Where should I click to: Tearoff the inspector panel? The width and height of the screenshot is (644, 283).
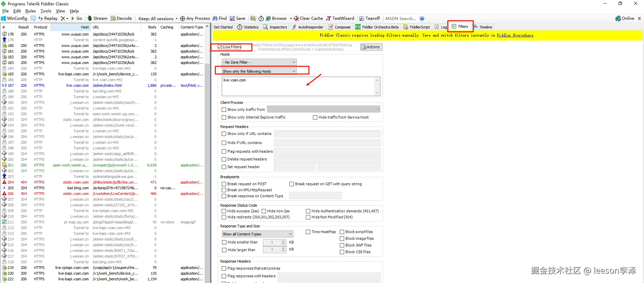[x=370, y=18]
